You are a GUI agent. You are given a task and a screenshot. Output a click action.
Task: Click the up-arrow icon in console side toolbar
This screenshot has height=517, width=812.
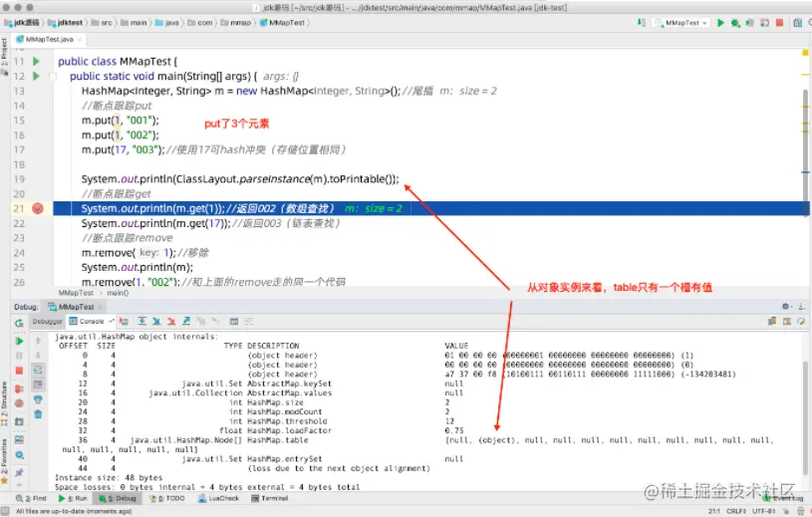pos(38,341)
